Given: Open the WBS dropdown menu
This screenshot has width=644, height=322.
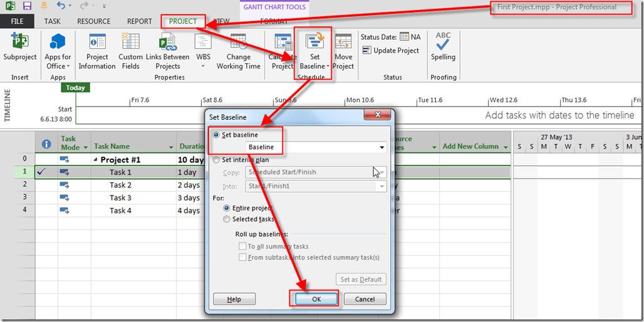Looking at the screenshot, I should (x=203, y=66).
